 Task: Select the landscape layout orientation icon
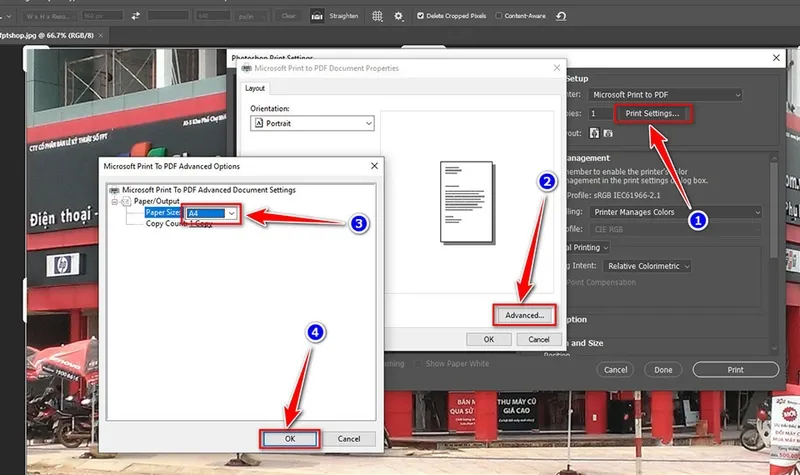point(607,132)
